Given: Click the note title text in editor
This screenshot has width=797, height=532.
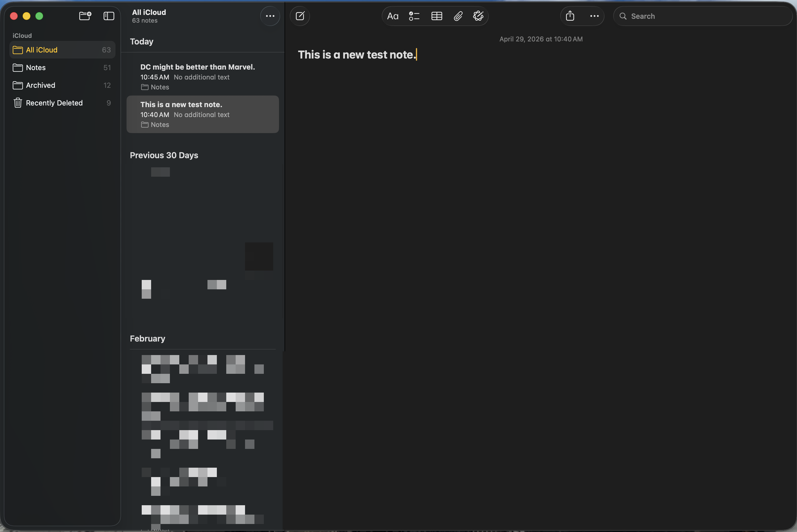Looking at the screenshot, I should [356, 55].
